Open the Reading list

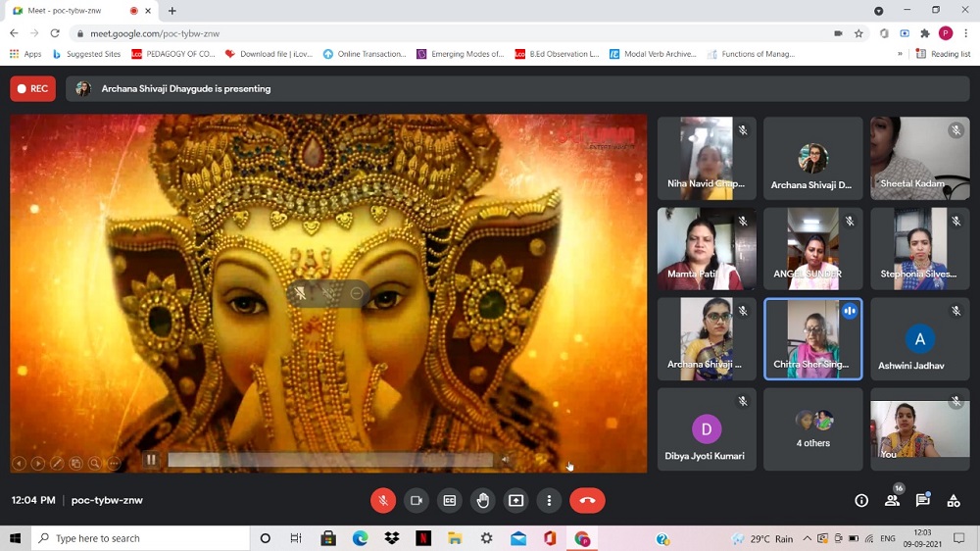pos(943,54)
